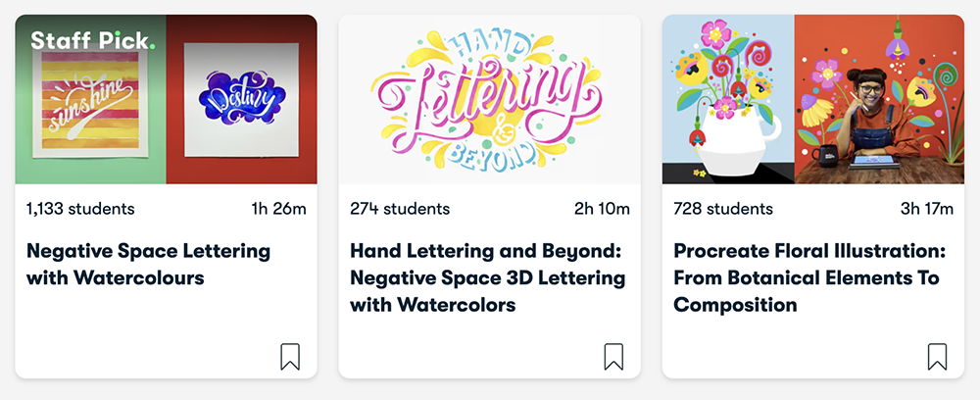Click the Staff Pick badge
Image resolution: width=980 pixels, height=400 pixels.
pyautogui.click(x=92, y=41)
